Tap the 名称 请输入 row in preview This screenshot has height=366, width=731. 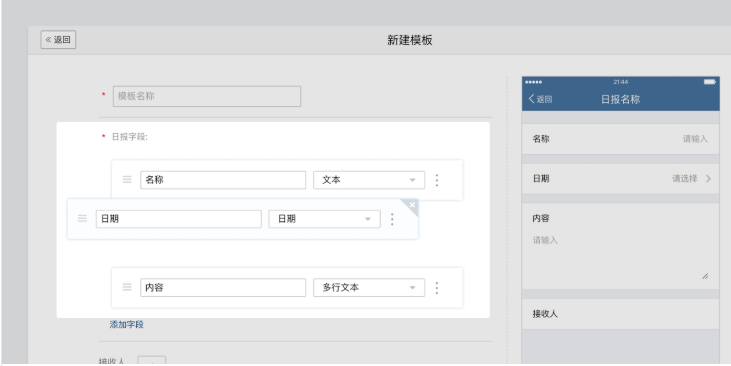click(x=620, y=139)
